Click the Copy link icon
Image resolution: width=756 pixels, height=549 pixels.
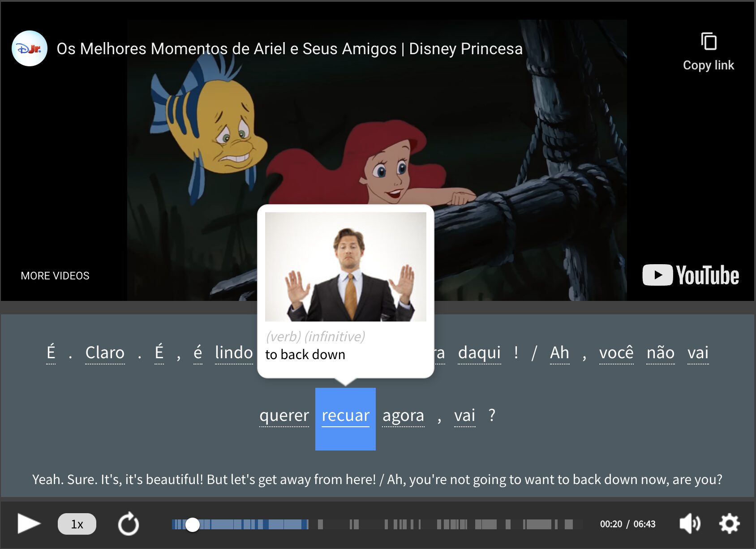[x=708, y=43]
